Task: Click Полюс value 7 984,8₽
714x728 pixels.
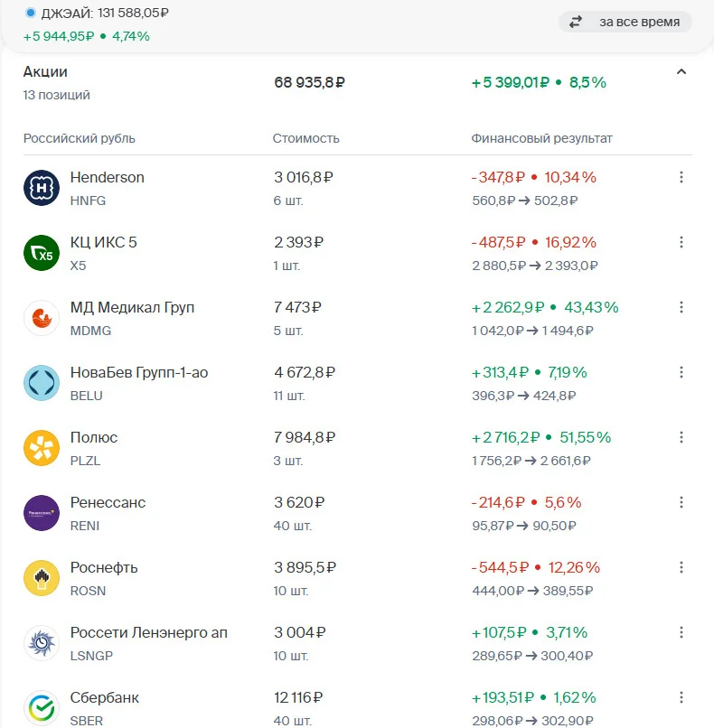Action: (305, 437)
